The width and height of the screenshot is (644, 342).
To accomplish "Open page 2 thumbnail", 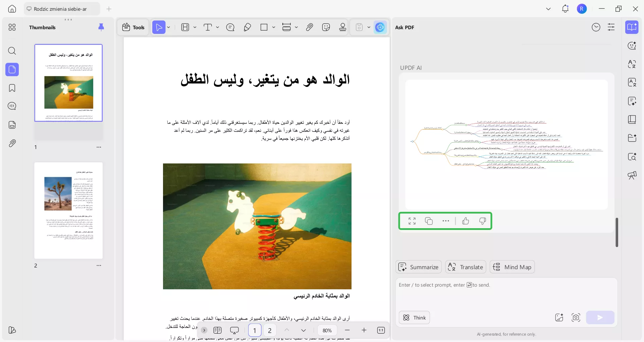I will coord(68,210).
